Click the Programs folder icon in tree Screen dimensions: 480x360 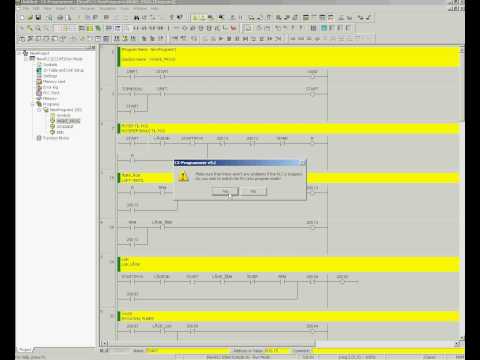pos(39,104)
